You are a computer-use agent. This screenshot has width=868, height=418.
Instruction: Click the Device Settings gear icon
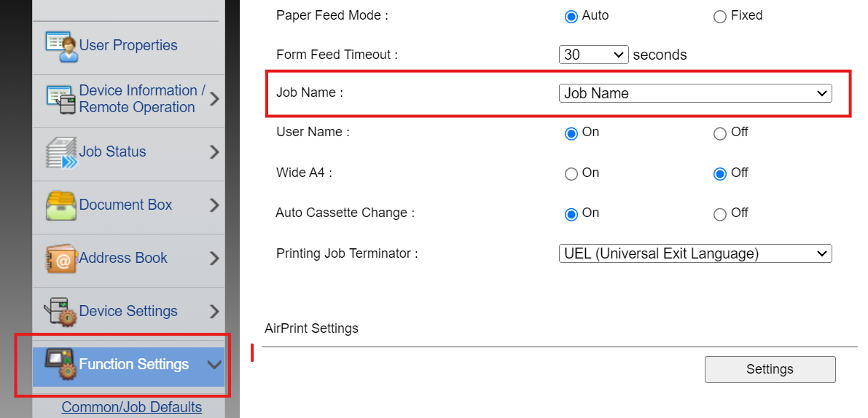(61, 312)
